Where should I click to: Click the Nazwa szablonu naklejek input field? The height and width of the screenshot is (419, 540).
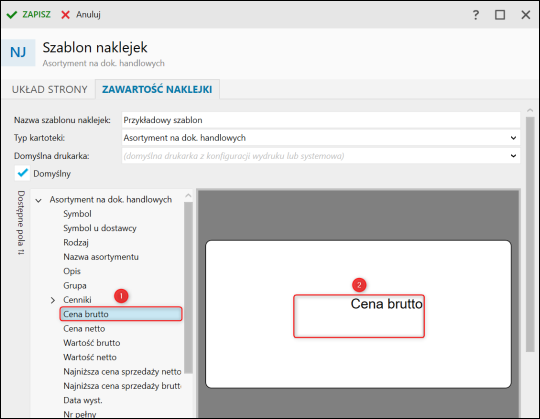pos(321,120)
